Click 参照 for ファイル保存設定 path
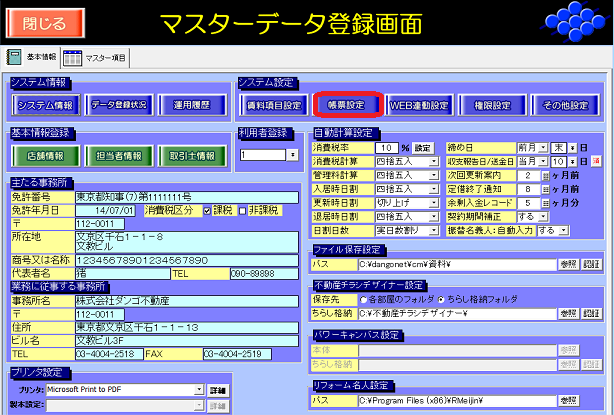 click(567, 265)
